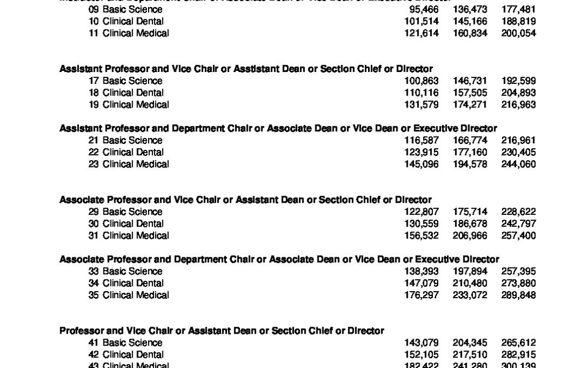Click the '09 Basic Science' row label
The height and width of the screenshot is (368, 588).
(x=125, y=9)
